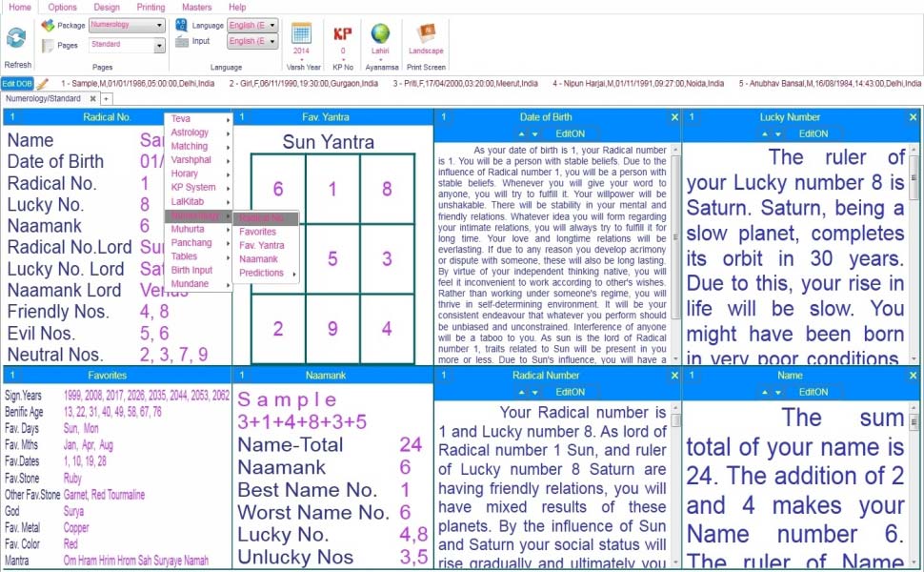Image resolution: width=924 pixels, height=572 pixels.
Task: Click the Landscape Print Screen icon
Action: coord(426,33)
